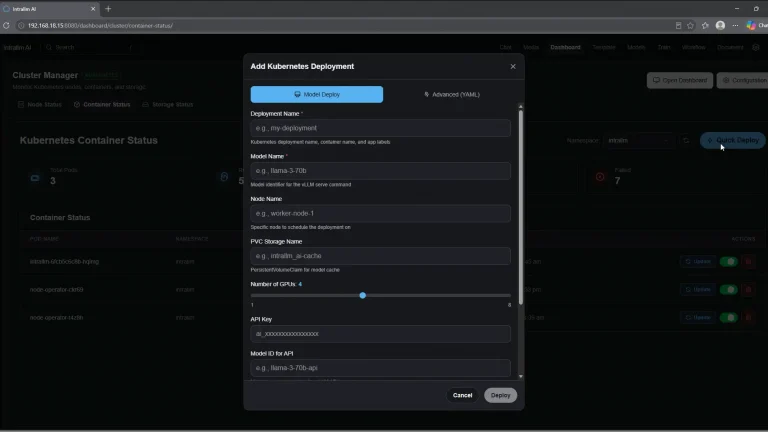
Task: Open Template in top navigation
Action: [x=603, y=48]
